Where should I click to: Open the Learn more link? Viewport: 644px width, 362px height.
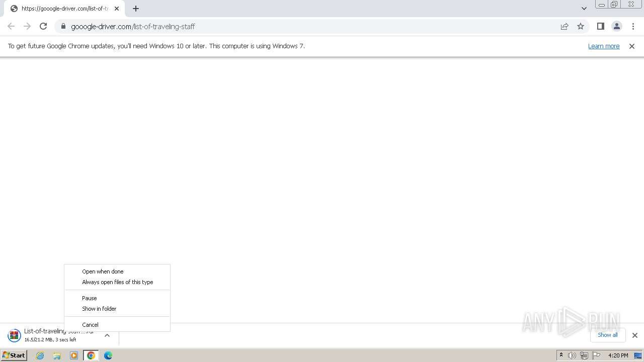pyautogui.click(x=604, y=46)
